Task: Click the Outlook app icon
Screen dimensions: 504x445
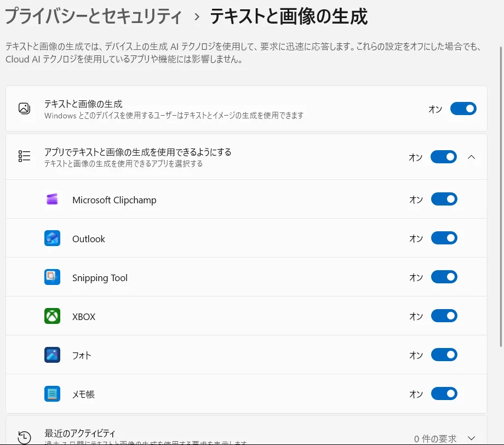Action: 52,238
